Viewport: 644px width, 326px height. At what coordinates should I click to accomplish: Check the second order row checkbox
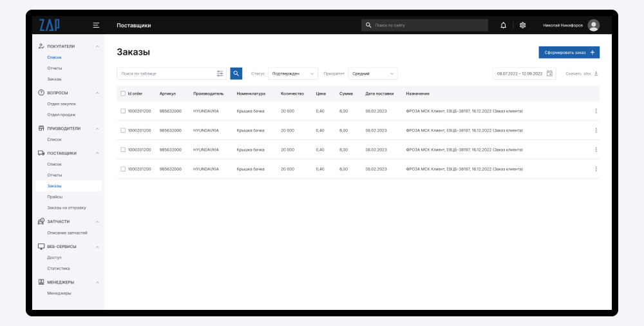[x=123, y=130]
